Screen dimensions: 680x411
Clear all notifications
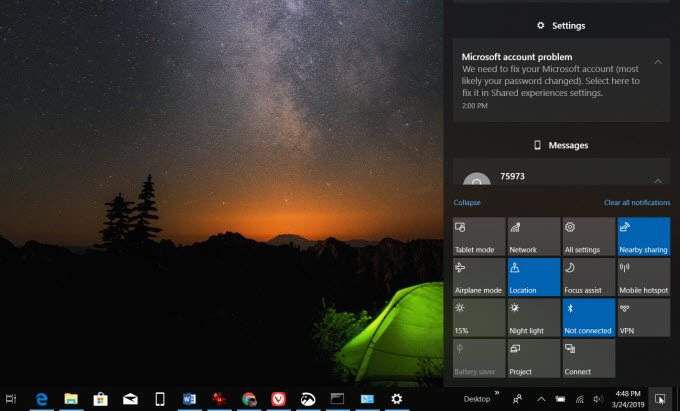pos(637,202)
